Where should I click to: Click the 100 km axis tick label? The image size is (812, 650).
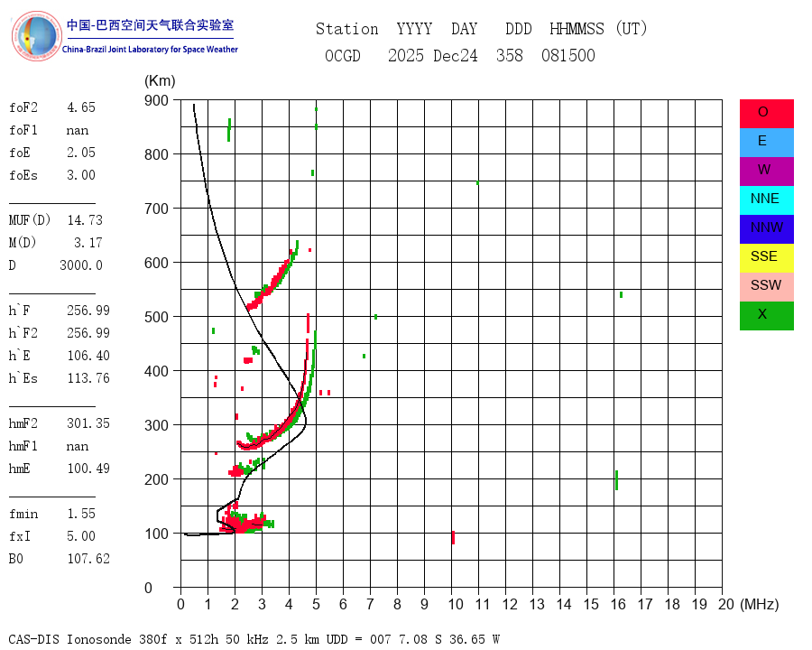point(156,534)
